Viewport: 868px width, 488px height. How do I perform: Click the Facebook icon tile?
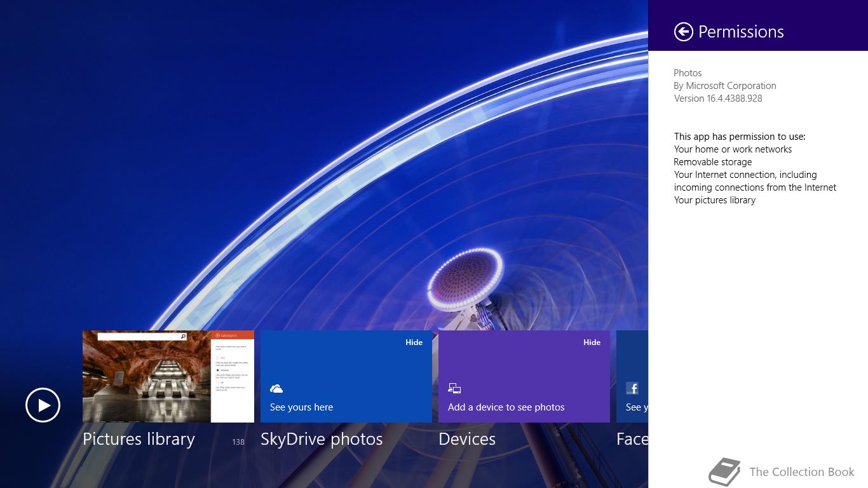tap(632, 388)
